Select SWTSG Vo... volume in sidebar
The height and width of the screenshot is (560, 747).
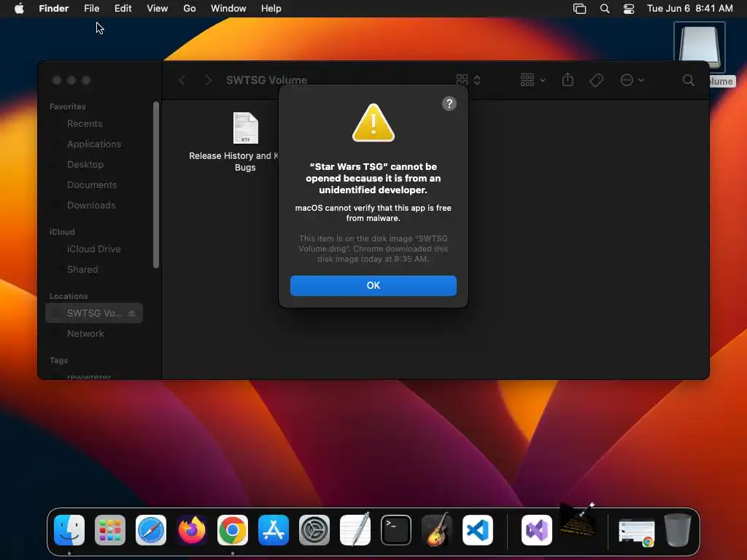94,313
